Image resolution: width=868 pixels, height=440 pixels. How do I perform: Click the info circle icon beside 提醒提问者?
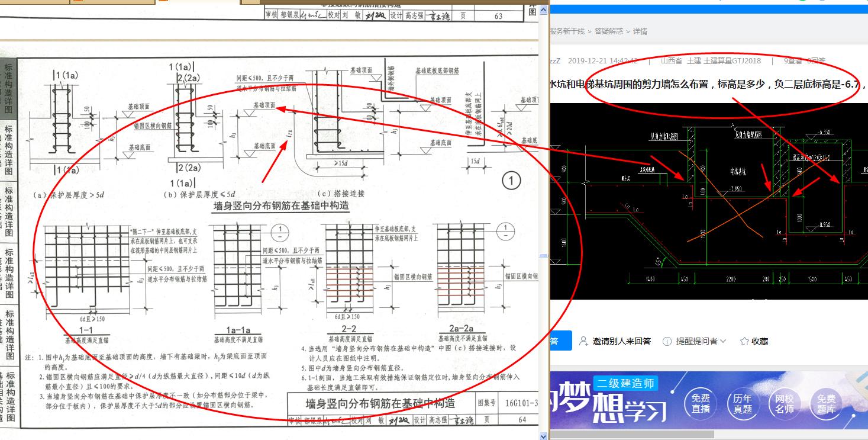pyautogui.click(x=667, y=341)
